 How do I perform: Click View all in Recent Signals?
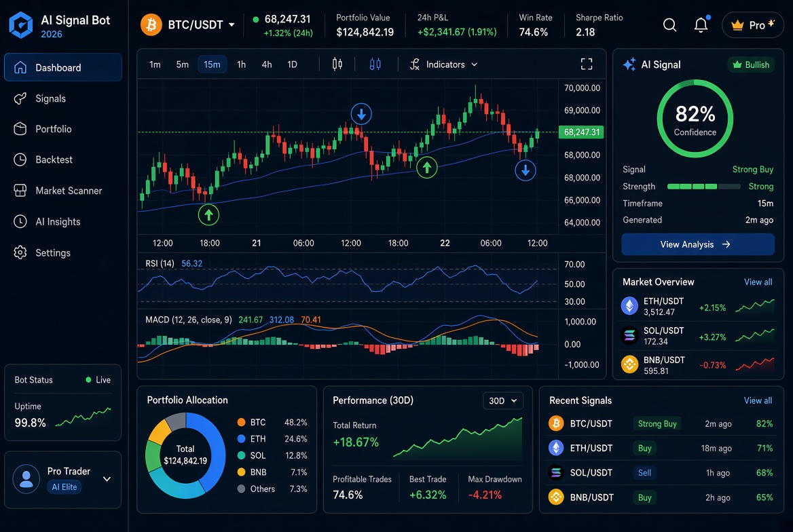pyautogui.click(x=758, y=400)
